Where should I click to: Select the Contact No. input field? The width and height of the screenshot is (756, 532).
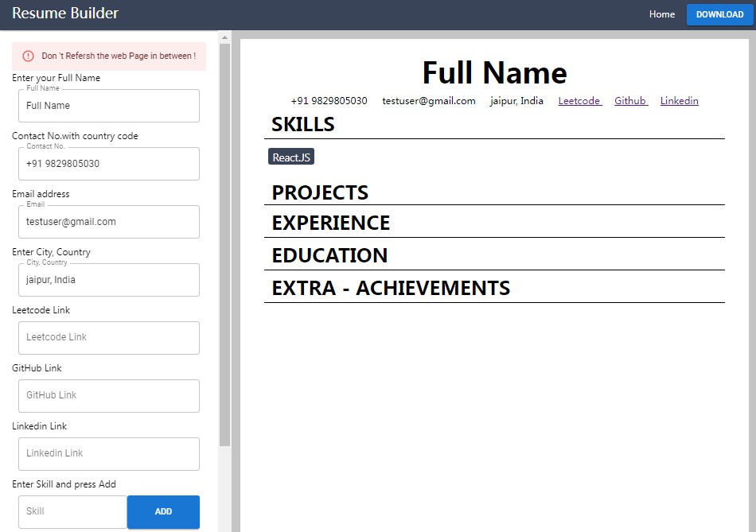(x=108, y=163)
